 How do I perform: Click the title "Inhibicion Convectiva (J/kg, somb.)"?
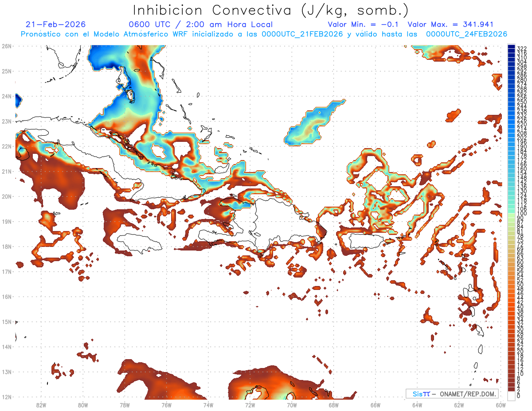click(x=270, y=10)
